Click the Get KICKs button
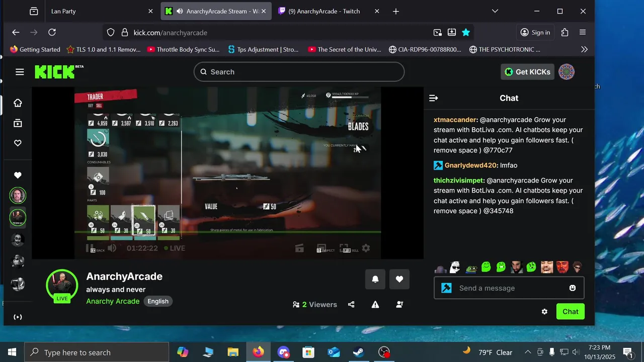This screenshot has height=362, width=644. (527, 72)
